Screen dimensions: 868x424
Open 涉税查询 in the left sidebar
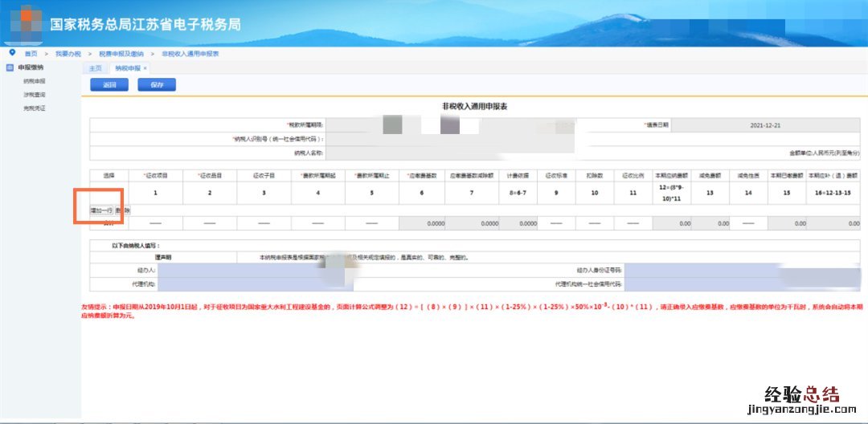pyautogui.click(x=34, y=94)
